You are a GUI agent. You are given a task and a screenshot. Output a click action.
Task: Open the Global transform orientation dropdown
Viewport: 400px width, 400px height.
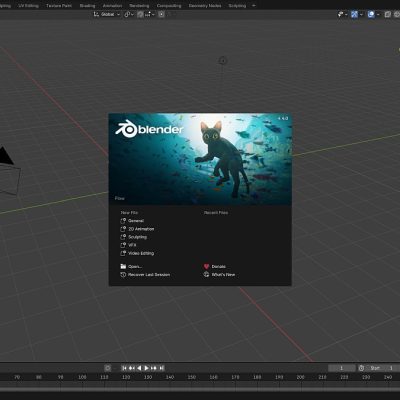(106, 14)
